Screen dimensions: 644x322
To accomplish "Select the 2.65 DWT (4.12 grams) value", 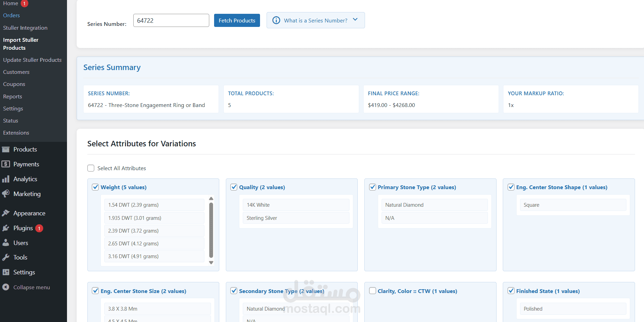I will click(154, 244).
